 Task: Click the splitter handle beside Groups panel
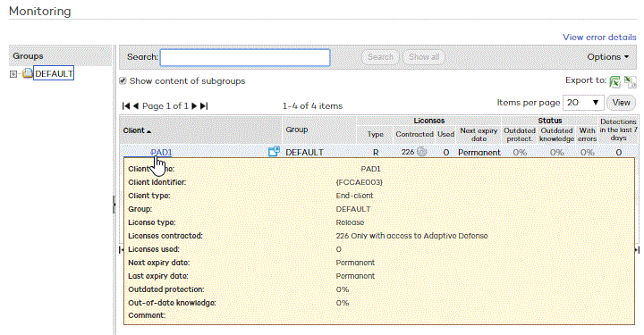coord(114,205)
